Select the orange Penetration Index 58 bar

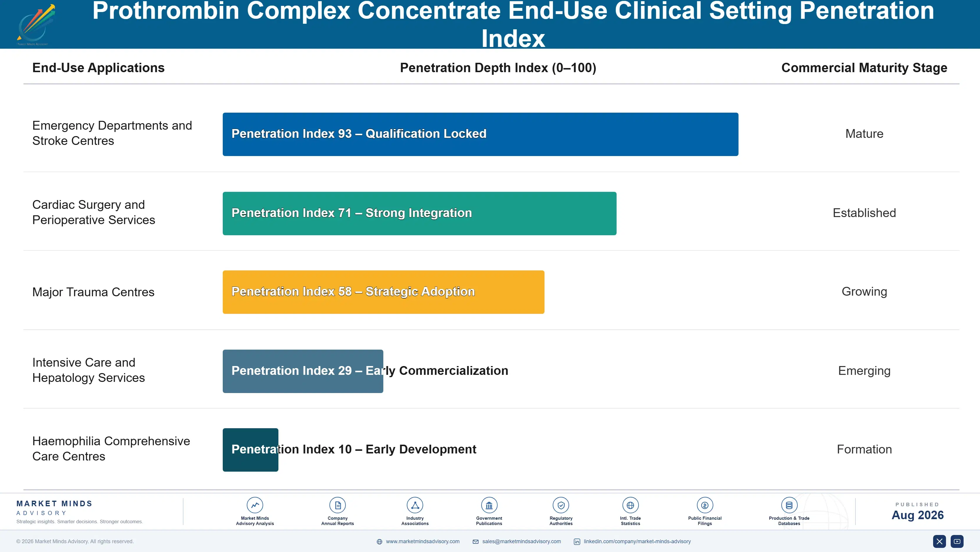pos(384,292)
